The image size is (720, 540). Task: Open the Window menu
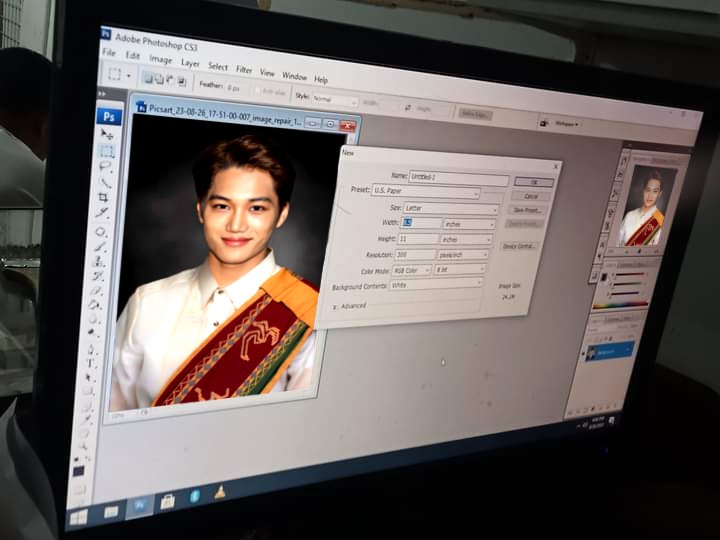click(294, 76)
